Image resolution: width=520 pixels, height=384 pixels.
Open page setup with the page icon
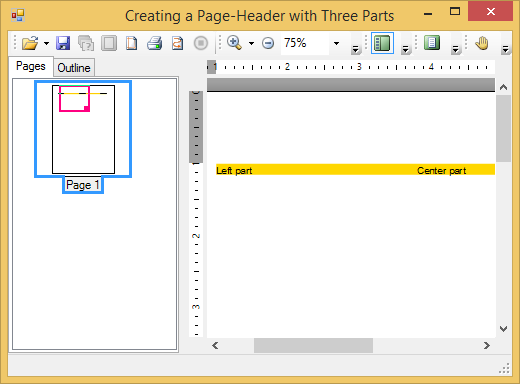131,43
